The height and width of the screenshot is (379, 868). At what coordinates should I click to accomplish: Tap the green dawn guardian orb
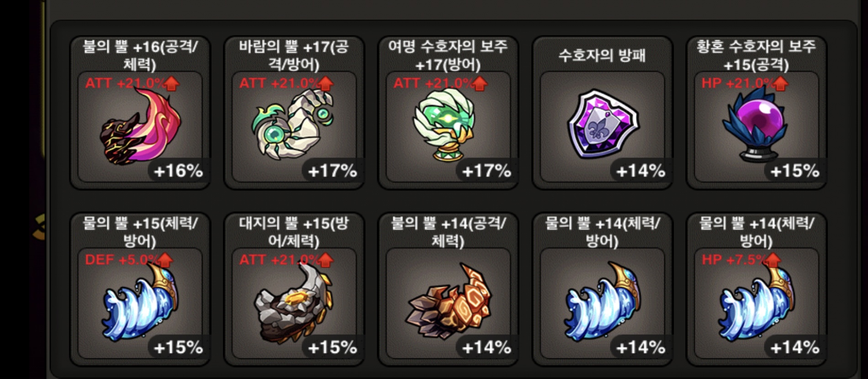pos(445,124)
